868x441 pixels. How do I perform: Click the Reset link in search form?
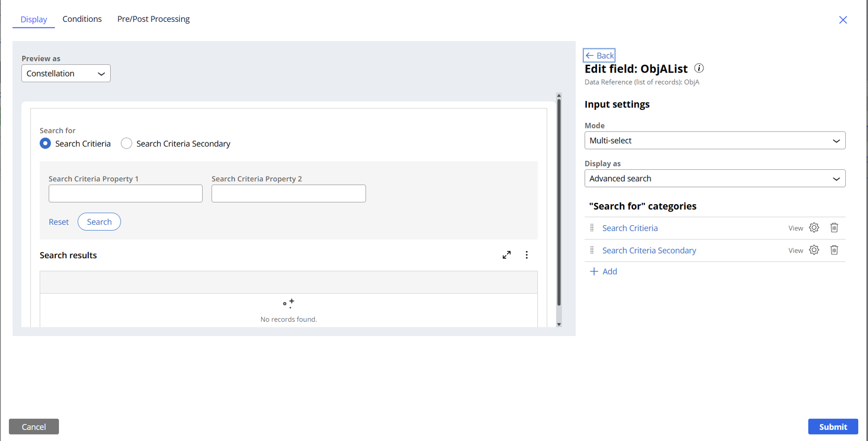pyautogui.click(x=59, y=222)
